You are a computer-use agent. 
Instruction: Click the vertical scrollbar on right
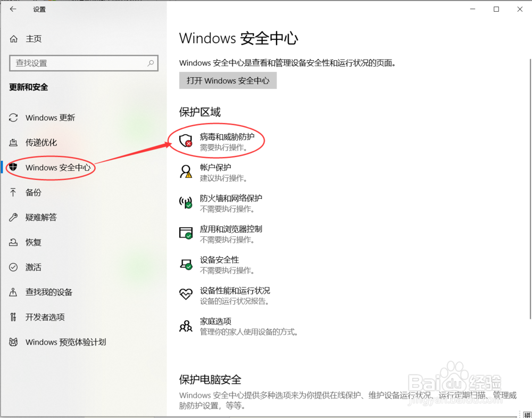click(530, 189)
